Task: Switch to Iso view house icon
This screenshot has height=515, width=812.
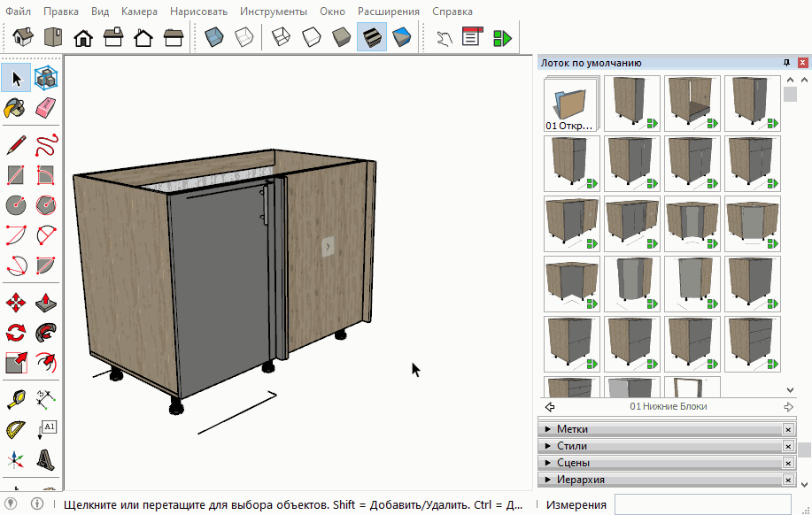Action: coord(23,37)
